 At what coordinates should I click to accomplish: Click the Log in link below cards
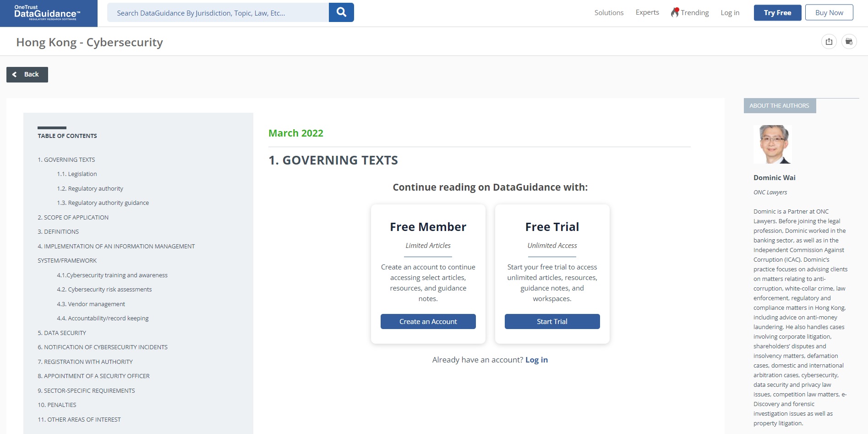(536, 360)
